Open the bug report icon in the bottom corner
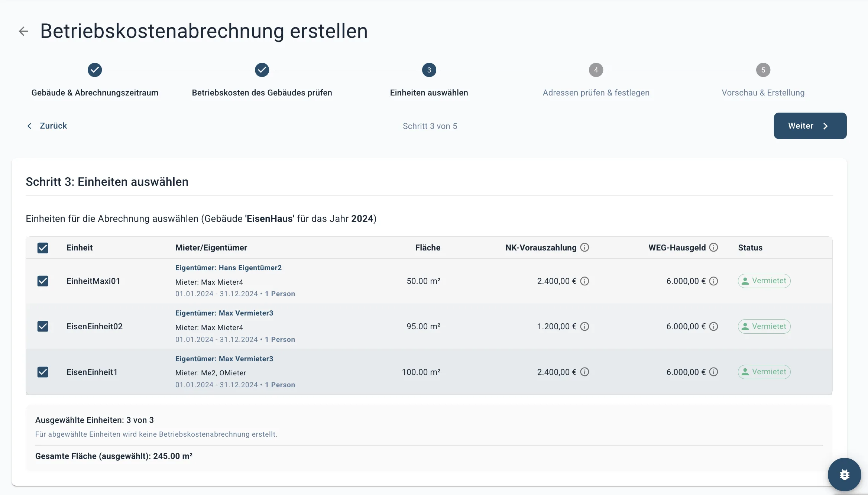This screenshot has height=495, width=868. 844,475
